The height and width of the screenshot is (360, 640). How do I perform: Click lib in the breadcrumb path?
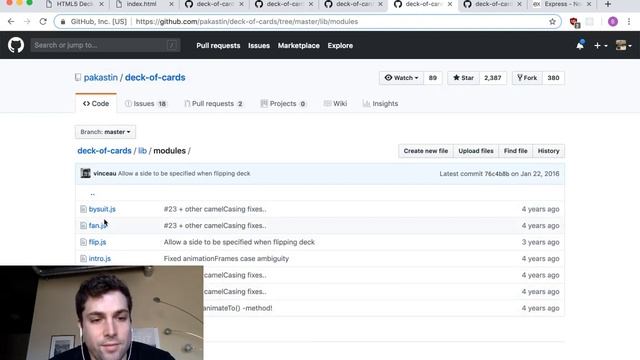(x=142, y=151)
